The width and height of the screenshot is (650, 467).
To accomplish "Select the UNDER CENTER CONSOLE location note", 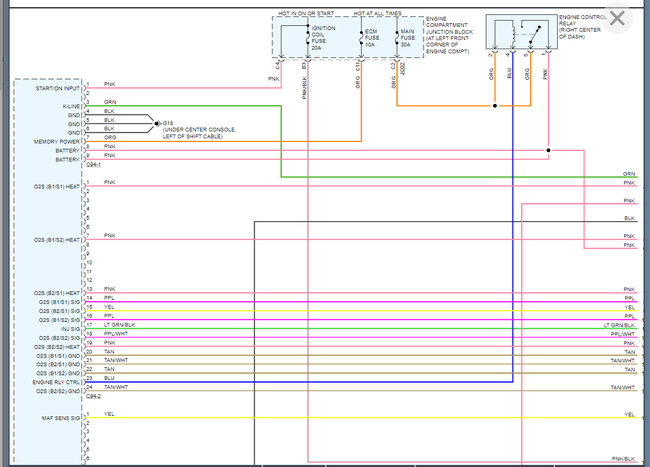I will point(199,133).
